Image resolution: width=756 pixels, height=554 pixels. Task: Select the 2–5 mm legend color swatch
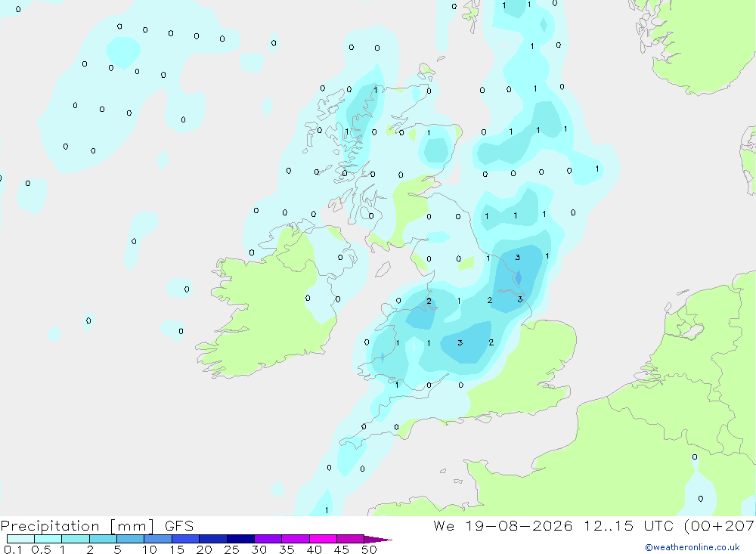point(103,539)
